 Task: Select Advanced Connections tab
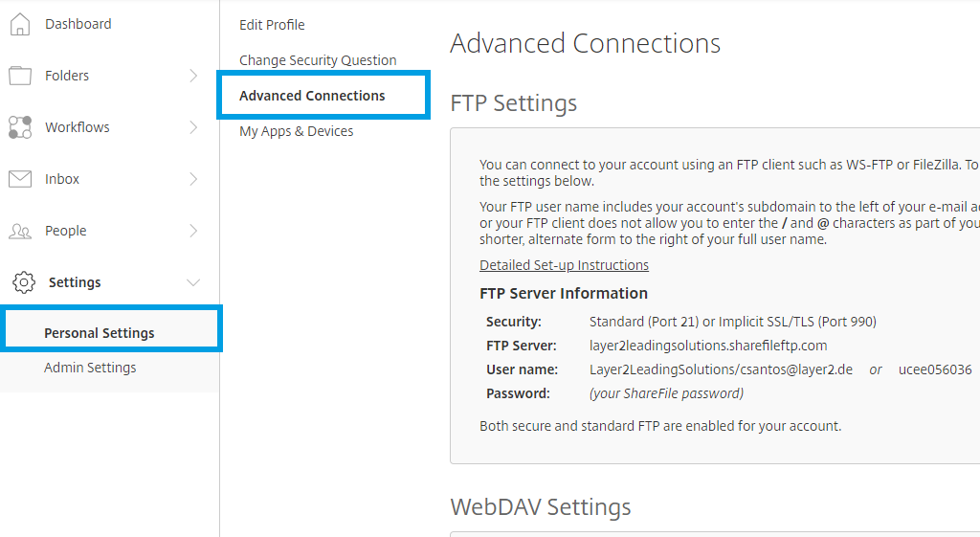(312, 96)
